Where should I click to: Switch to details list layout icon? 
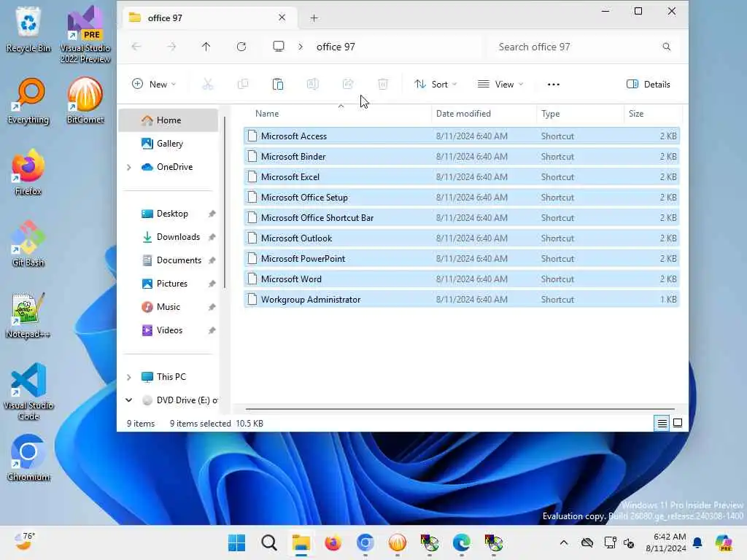coord(662,423)
